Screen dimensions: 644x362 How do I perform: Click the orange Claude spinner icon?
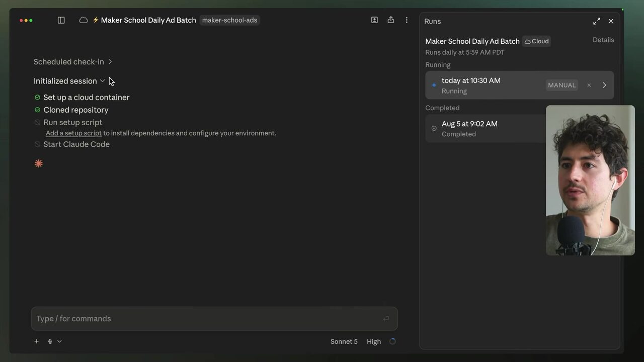(39, 163)
